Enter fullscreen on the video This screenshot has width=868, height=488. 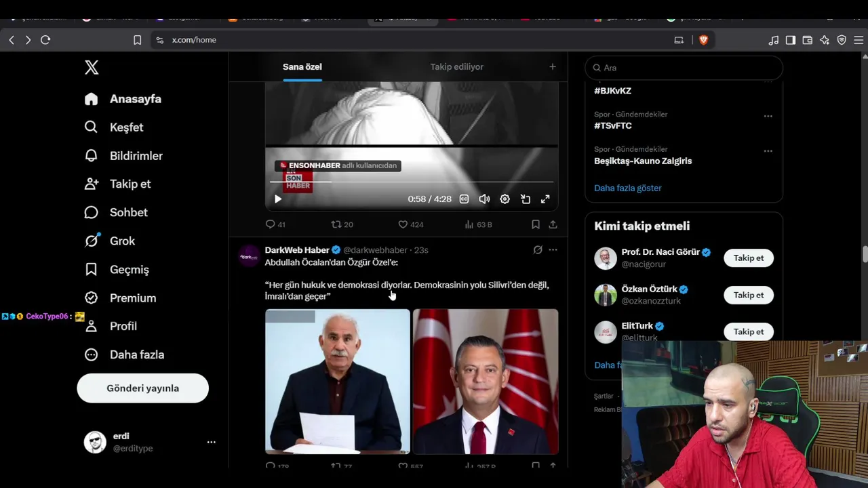pos(545,199)
